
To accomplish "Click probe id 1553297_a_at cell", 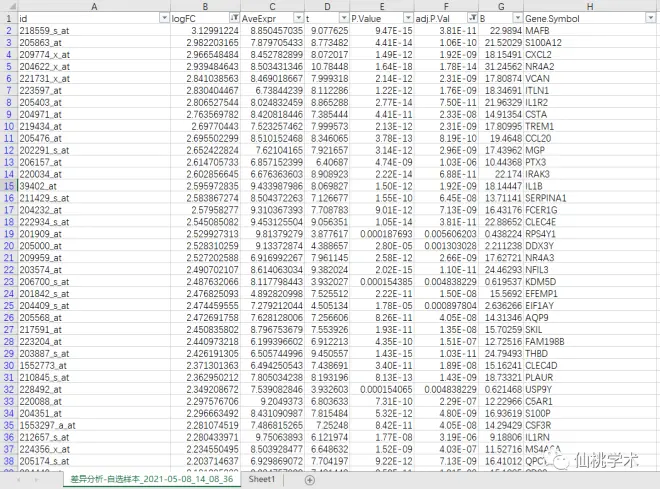I will tap(94, 425).
